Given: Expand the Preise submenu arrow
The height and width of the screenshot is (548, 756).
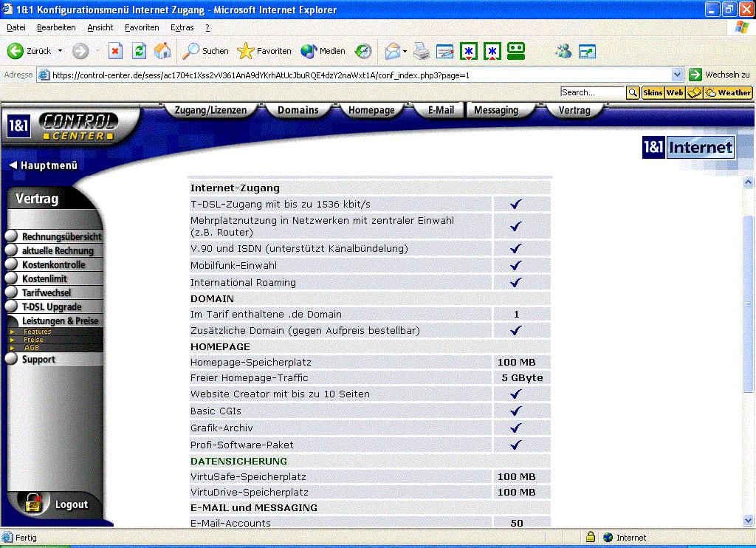Looking at the screenshot, I should point(12,340).
